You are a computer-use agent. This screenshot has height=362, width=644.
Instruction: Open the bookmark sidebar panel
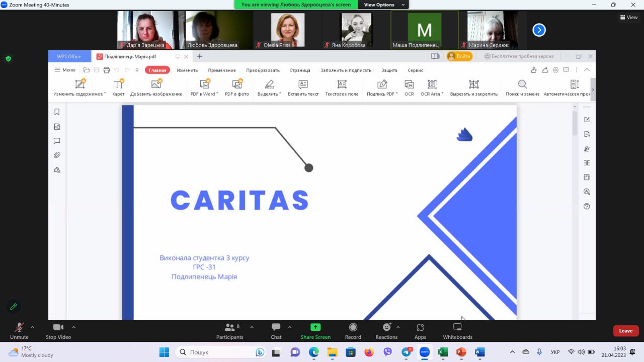click(57, 112)
